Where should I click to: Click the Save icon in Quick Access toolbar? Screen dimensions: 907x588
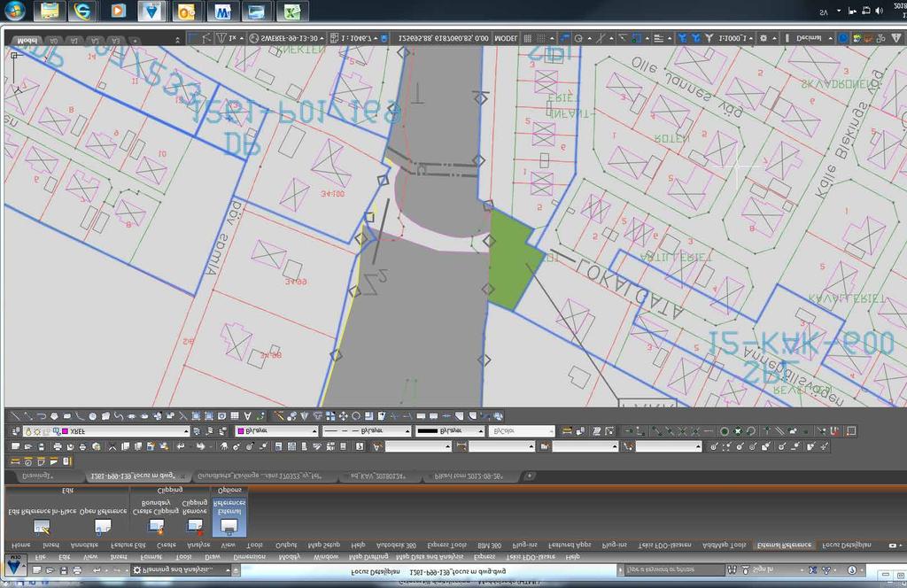pos(64,570)
